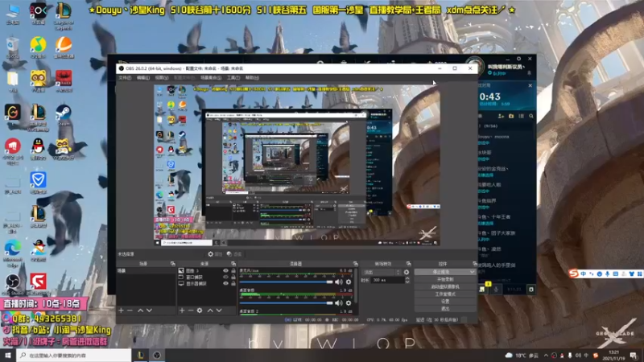
Task: Open source settings gear in Sources toolbar
Action: [200, 311]
